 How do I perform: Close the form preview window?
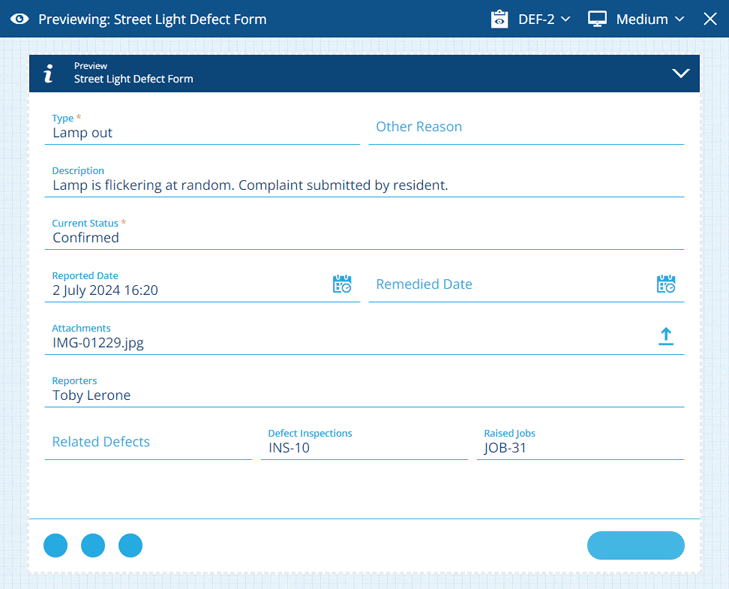click(710, 19)
